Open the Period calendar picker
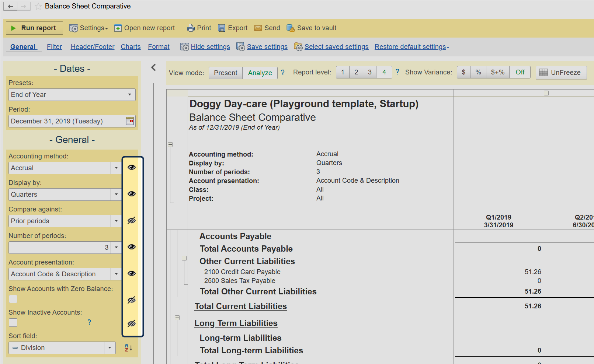Screen dimensions: 594x364 [130, 121]
